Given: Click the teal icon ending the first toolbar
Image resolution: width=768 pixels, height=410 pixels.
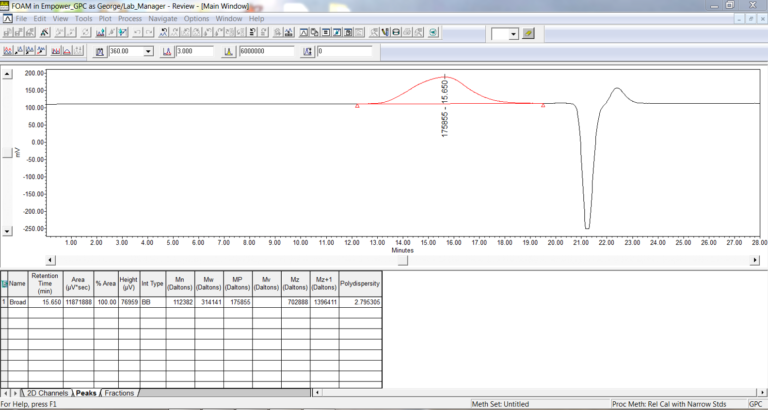Looking at the screenshot, I should click(432, 32).
